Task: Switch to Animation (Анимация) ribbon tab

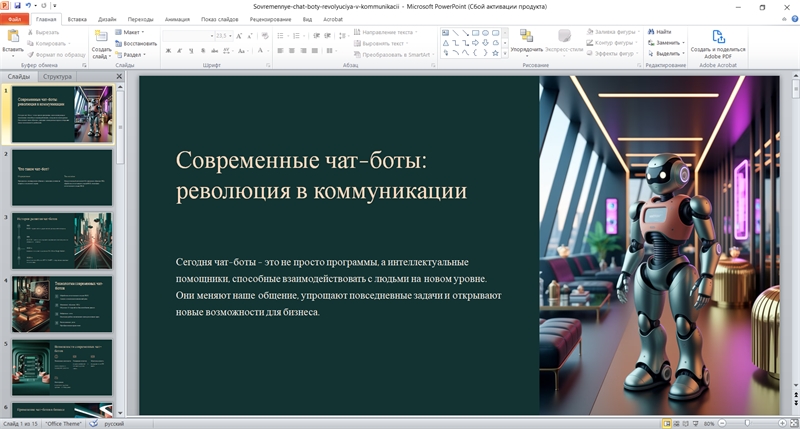Action: (x=177, y=19)
